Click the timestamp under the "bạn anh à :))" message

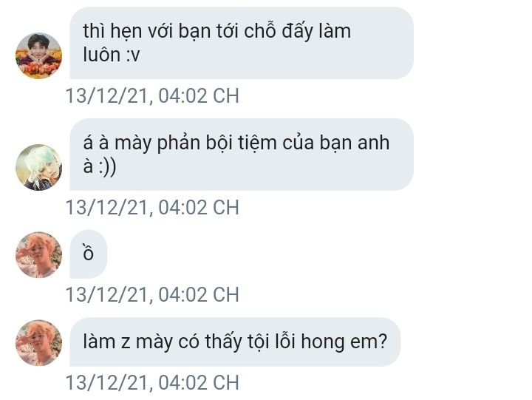[152, 207]
